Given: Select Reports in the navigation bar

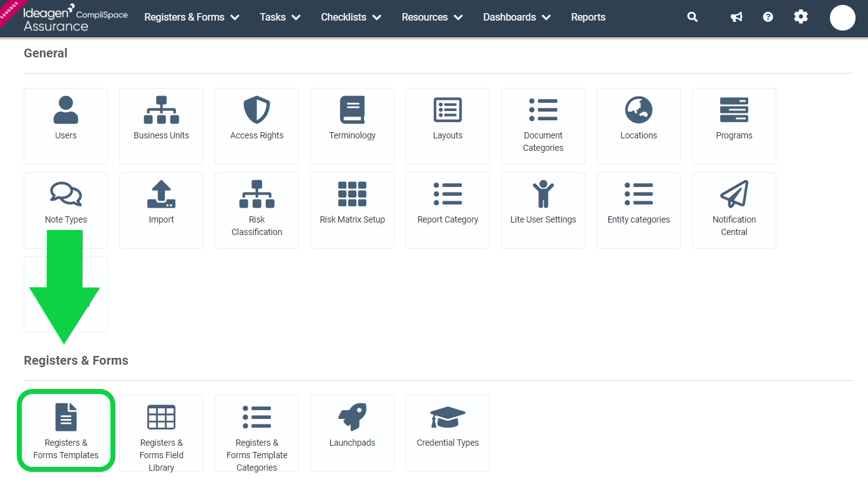Looking at the screenshot, I should [588, 17].
